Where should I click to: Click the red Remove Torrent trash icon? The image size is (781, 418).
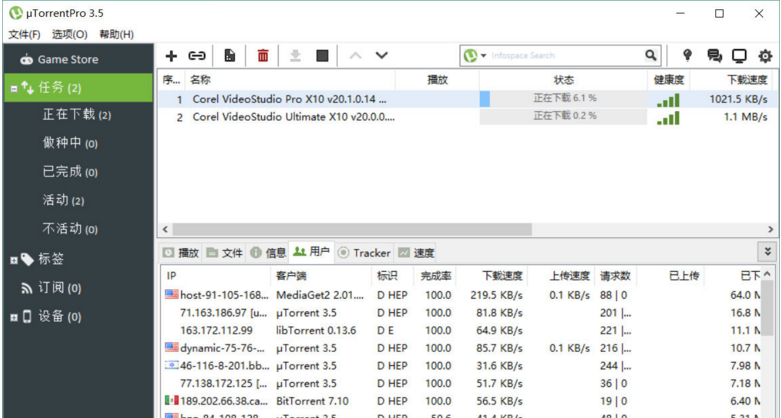click(263, 56)
